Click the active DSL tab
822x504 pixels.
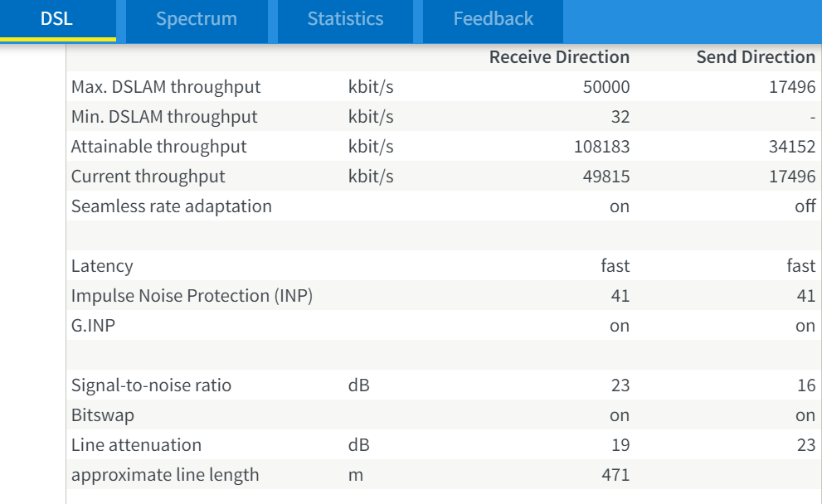click(x=56, y=19)
